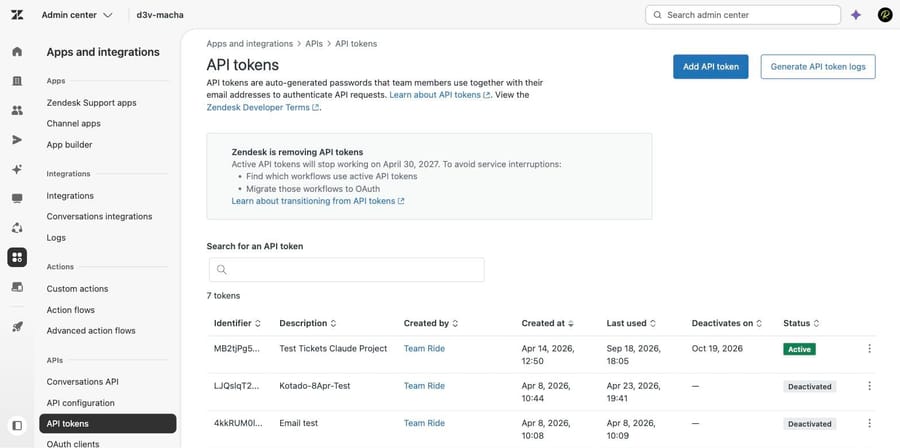The image size is (900, 448).
Task: Open the Workspaces monitor icon in rail
Action: (x=17, y=198)
